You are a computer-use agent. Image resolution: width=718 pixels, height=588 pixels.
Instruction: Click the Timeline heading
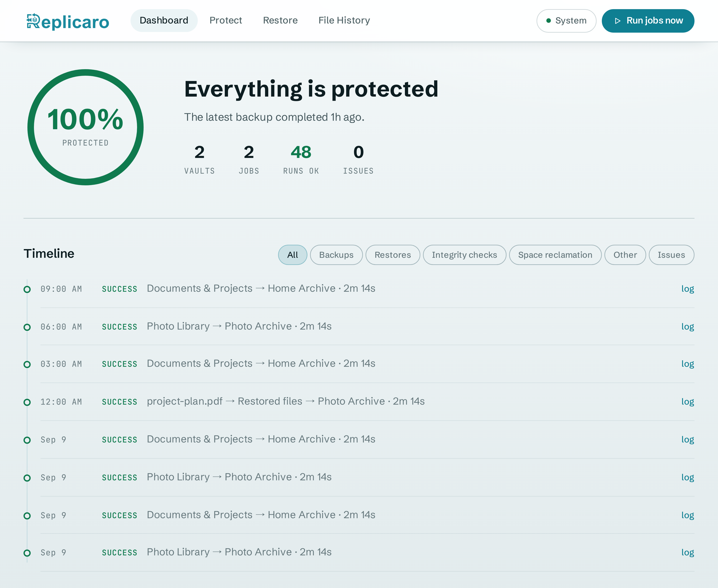[49, 254]
